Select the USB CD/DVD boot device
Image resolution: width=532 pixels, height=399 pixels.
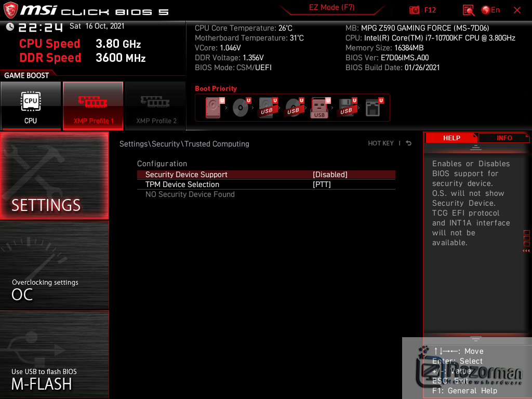[294, 108]
